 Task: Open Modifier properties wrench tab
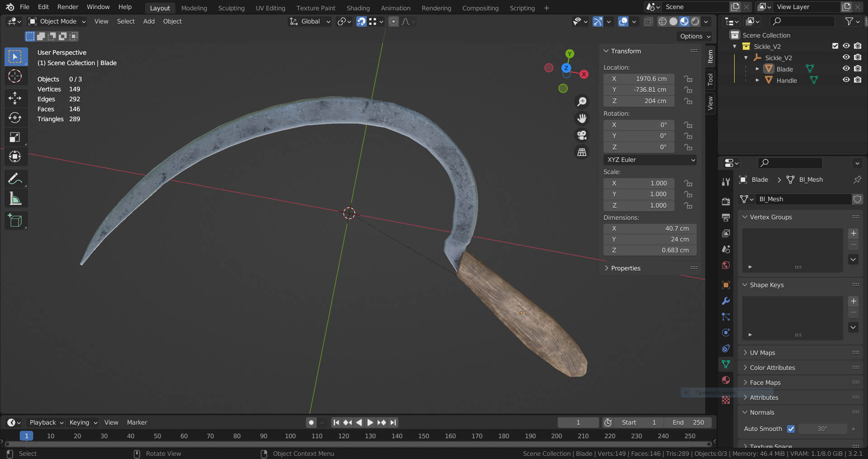point(726,301)
